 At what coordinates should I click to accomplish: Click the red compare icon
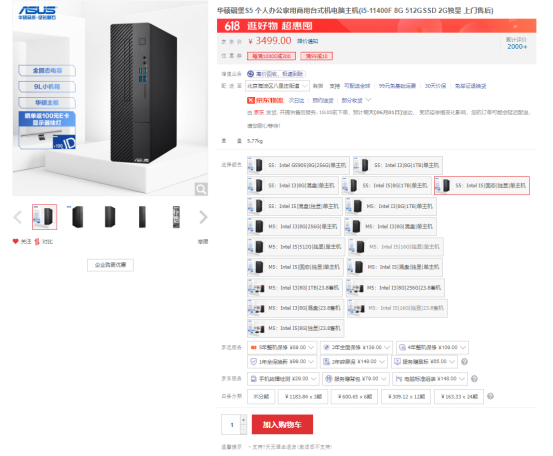[37, 242]
